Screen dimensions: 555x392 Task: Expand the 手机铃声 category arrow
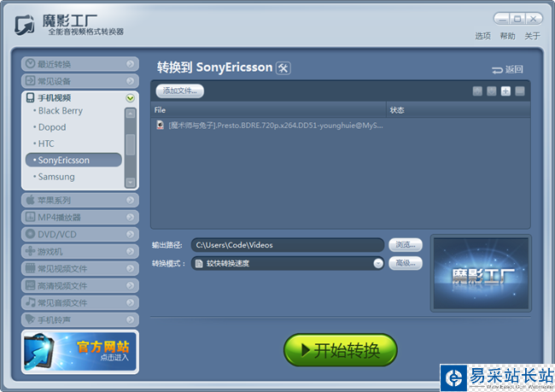(131, 319)
